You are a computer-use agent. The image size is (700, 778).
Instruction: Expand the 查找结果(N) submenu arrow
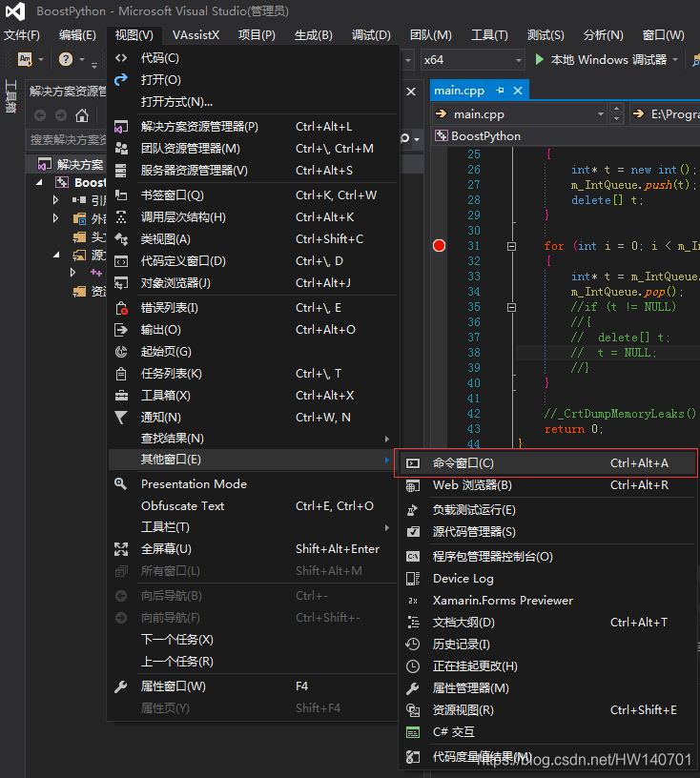click(x=387, y=439)
